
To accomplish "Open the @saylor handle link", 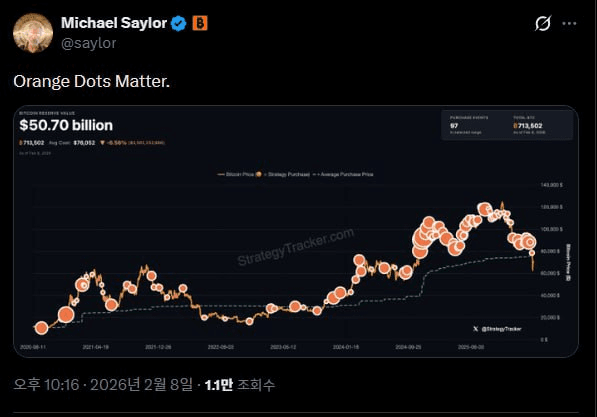I will 89,43.
